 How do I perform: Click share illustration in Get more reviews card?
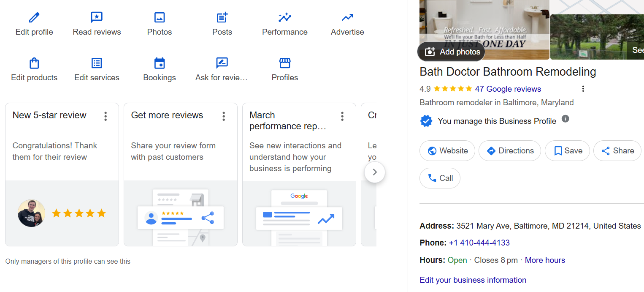coord(181,218)
